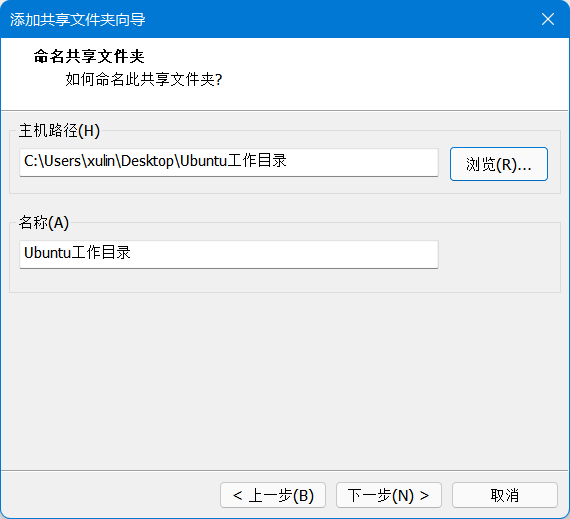The width and height of the screenshot is (570, 519).
Task: Click the 添加共享文件夹向导 title bar text
Action: point(77,19)
